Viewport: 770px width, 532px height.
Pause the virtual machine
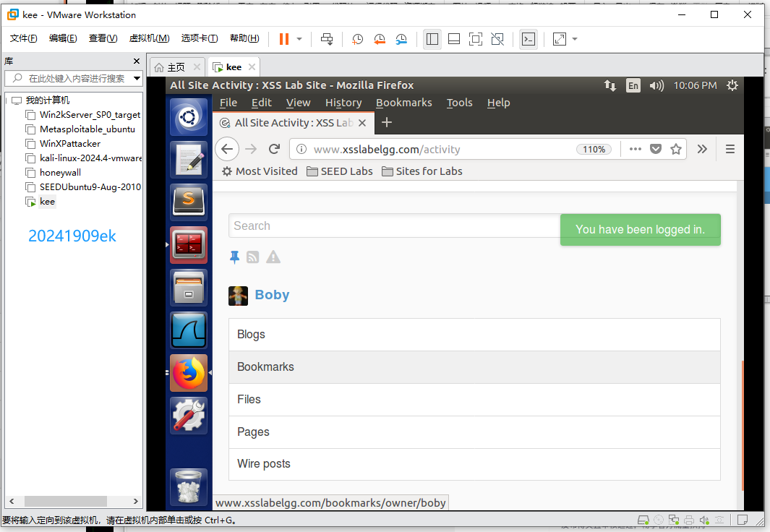coord(284,39)
